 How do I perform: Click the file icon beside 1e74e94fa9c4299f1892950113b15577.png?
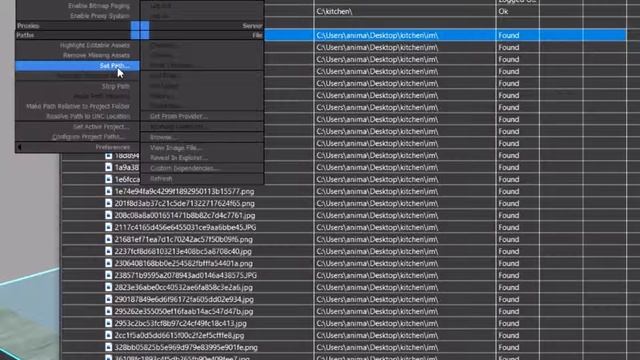click(108, 191)
